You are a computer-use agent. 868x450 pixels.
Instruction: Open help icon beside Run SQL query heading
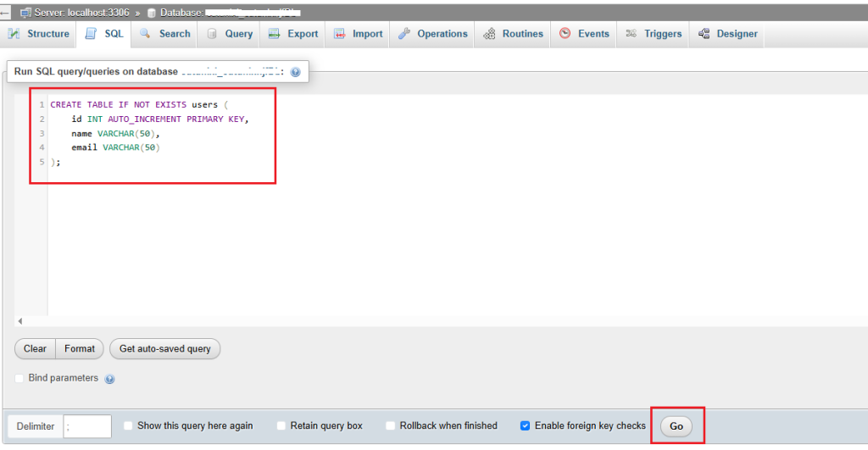point(296,73)
